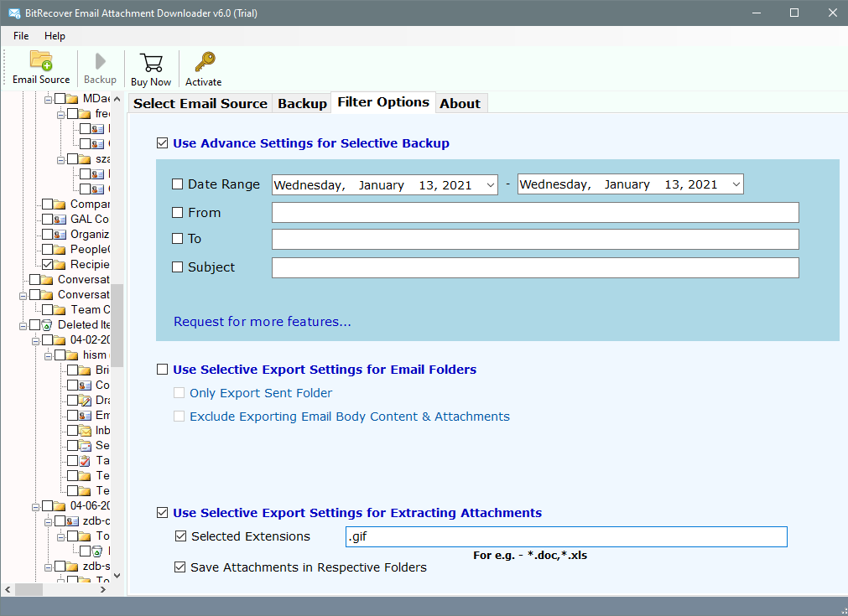Select the MDae folder icon in tree
848x616 pixels.
[72, 98]
